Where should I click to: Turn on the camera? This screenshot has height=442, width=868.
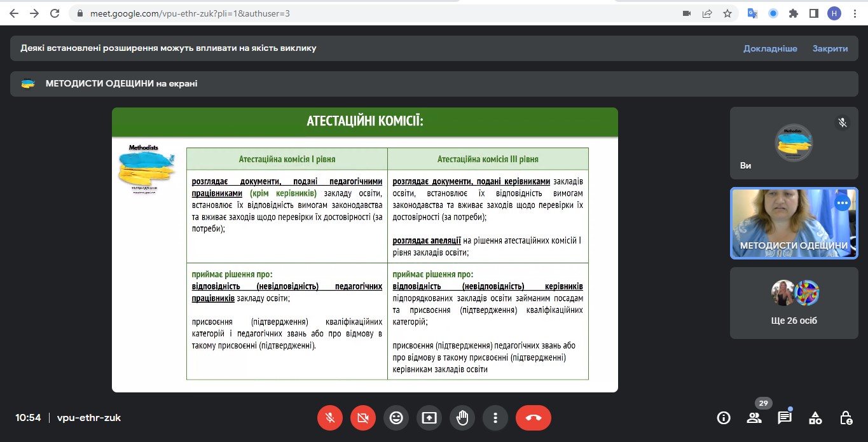(363, 418)
